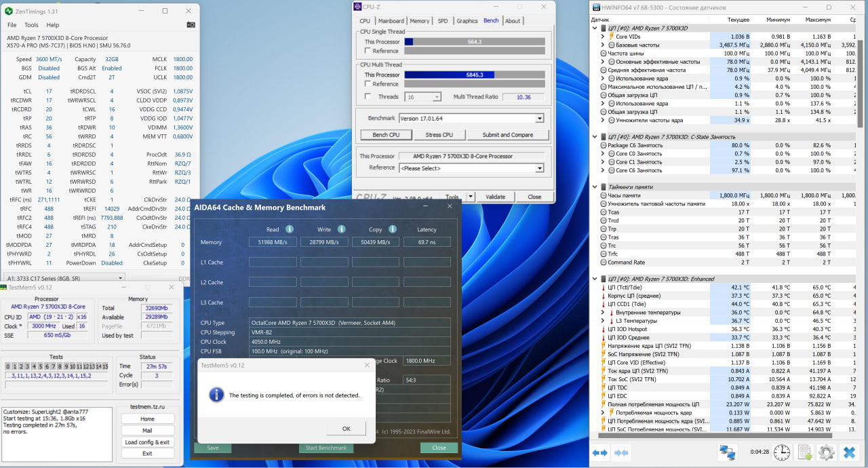Click HWiNFO collapse layout arrows icon
Screen dimensions: 868x468
pyautogui.click(x=620, y=453)
